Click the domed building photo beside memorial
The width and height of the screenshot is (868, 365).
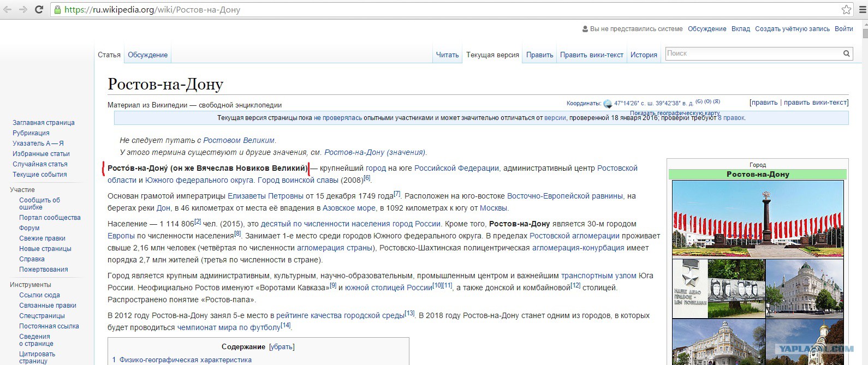click(805, 288)
